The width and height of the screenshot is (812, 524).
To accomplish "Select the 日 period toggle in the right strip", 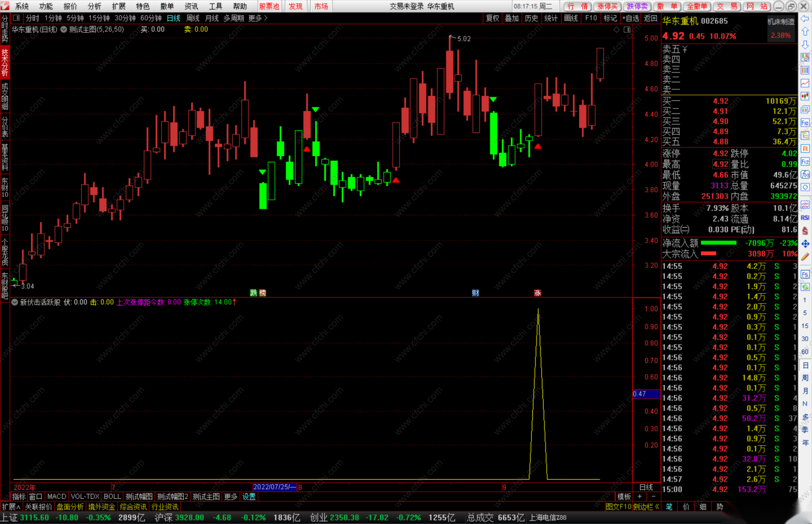I will click(x=805, y=365).
